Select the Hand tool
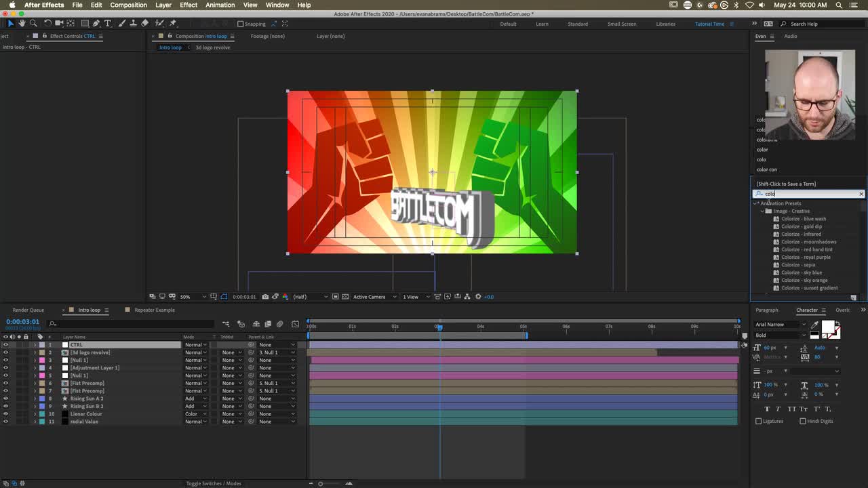Screen dimensions: 868x488 22,24
